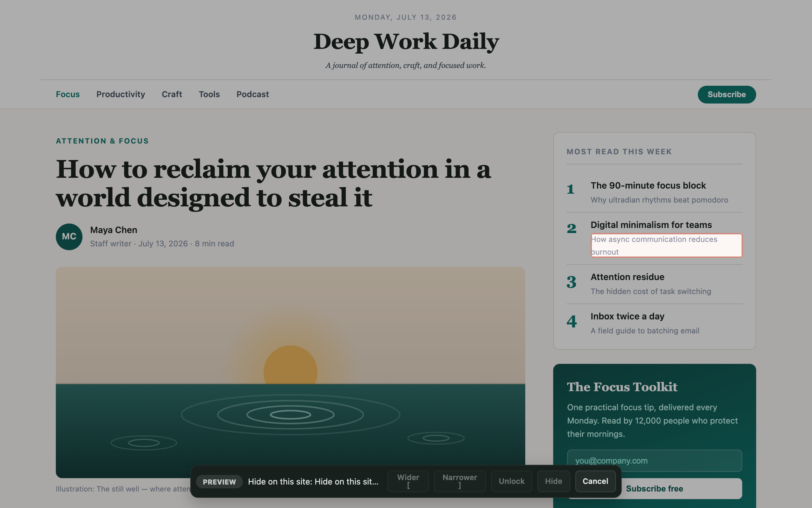This screenshot has height=508, width=812.
Task: Click the Subscribe button in header
Action: click(726, 94)
